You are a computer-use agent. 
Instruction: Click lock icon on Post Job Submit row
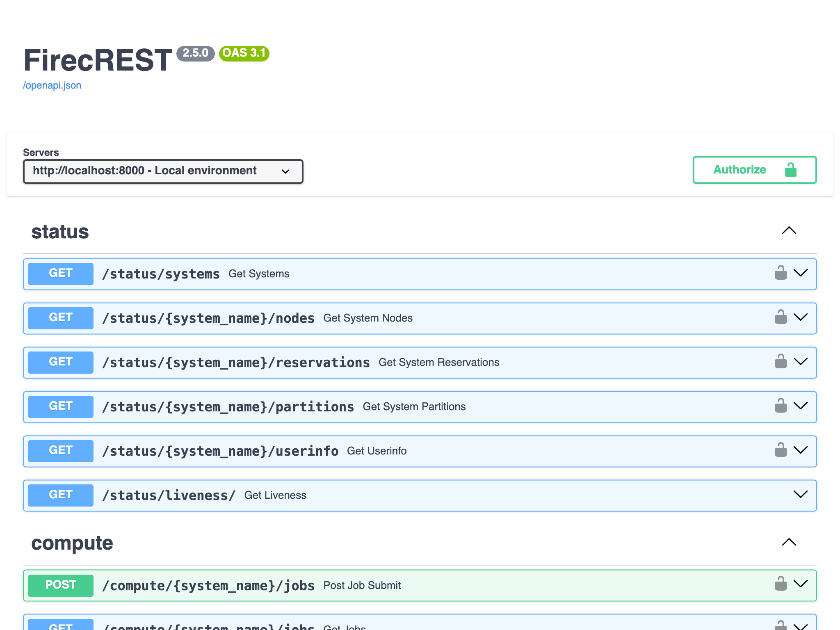pos(781,584)
